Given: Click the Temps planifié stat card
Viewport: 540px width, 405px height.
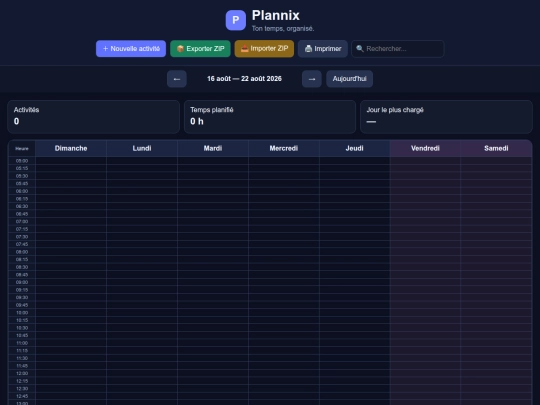Looking at the screenshot, I should coord(270,117).
